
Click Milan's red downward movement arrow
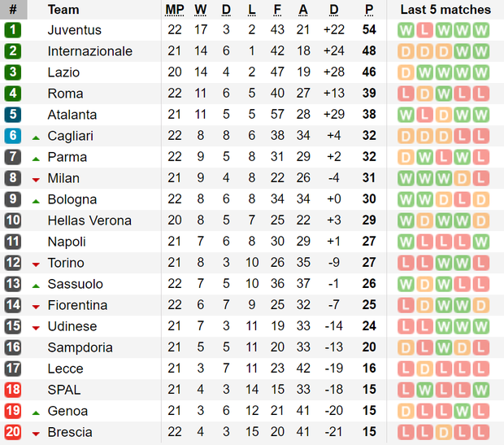point(36,180)
